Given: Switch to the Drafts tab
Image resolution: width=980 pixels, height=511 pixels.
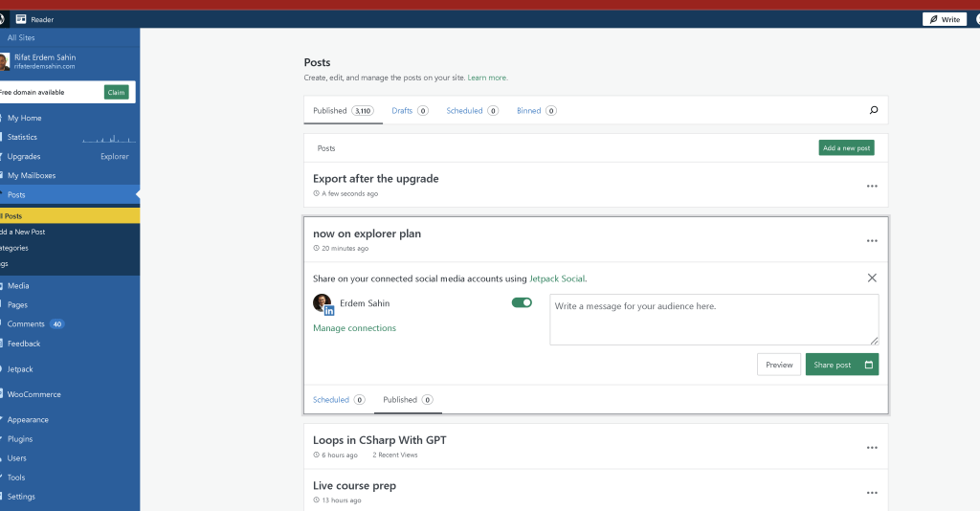Looking at the screenshot, I should [410, 111].
